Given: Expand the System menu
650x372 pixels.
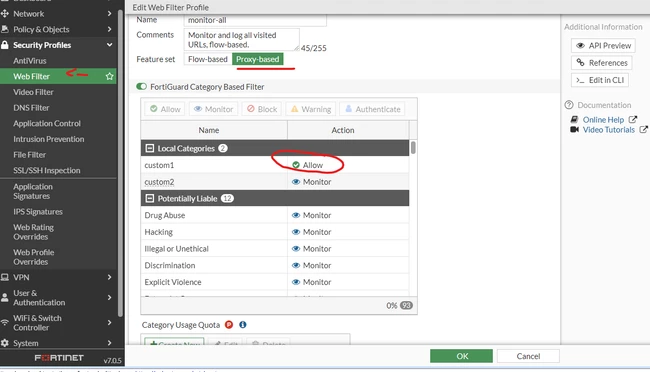Looking at the screenshot, I should [109, 343].
